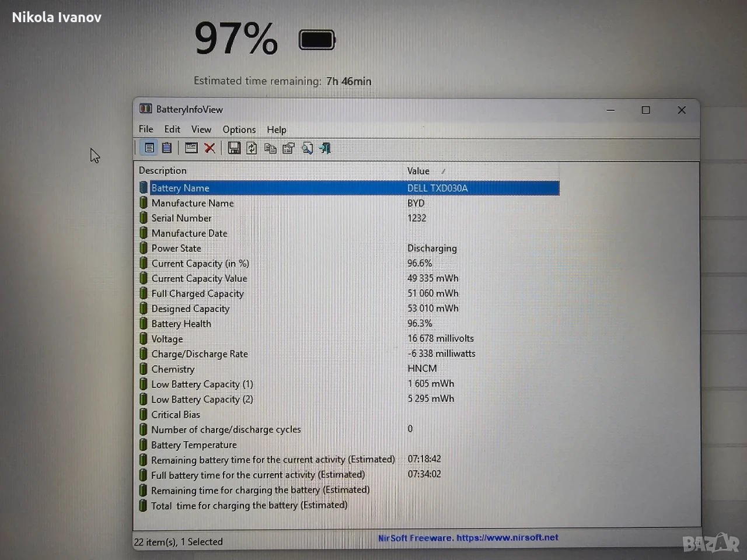
Task: Select the 'Battery Name' row
Action: click(x=349, y=188)
